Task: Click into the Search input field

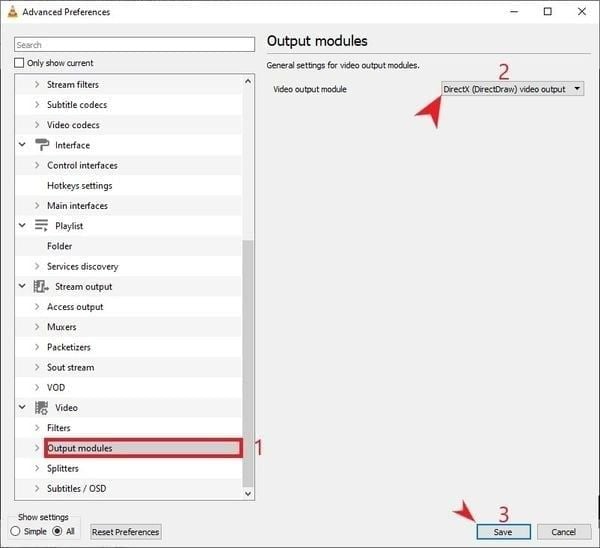Action: click(134, 45)
